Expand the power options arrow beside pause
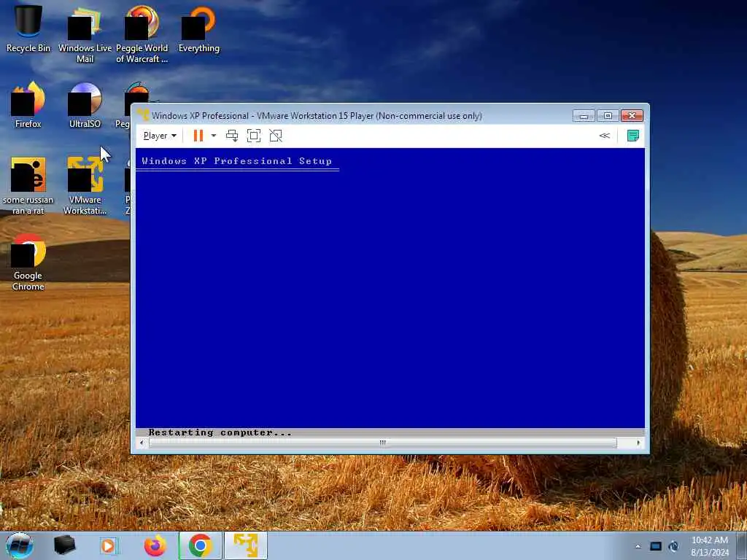747x560 pixels. point(214,136)
